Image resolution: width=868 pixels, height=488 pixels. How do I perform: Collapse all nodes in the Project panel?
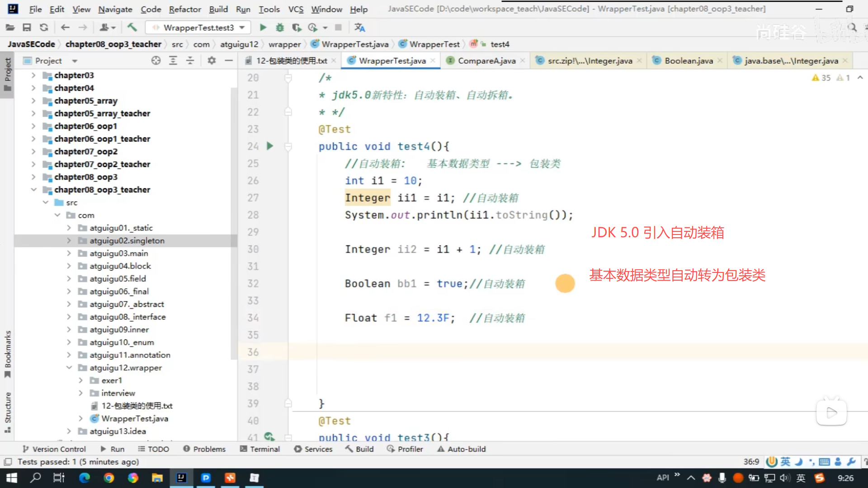point(190,61)
